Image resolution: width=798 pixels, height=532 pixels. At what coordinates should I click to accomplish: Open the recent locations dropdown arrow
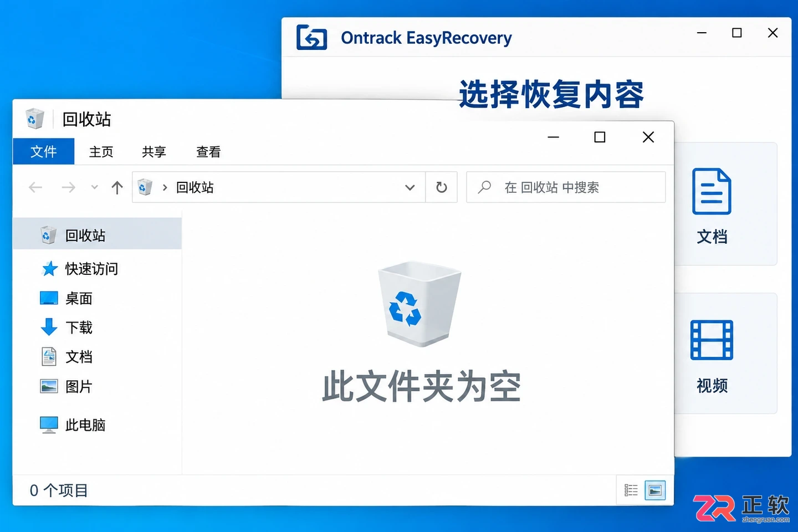tap(95, 187)
